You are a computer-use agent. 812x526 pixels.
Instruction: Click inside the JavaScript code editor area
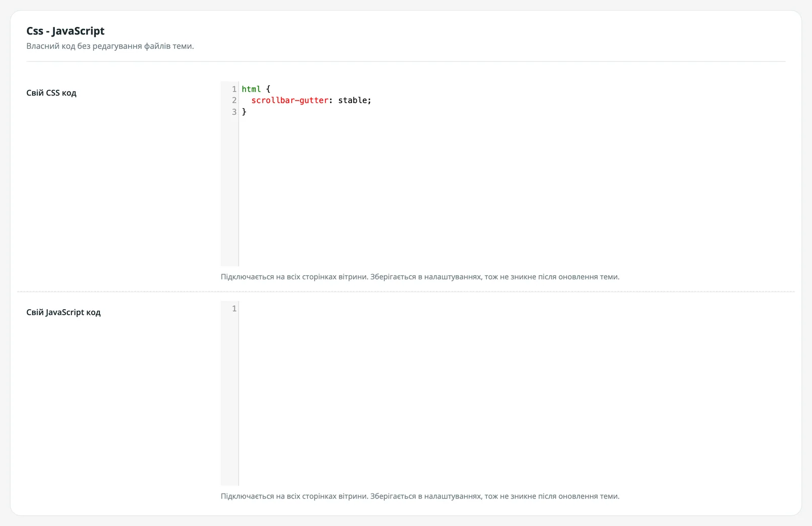[x=502, y=393]
